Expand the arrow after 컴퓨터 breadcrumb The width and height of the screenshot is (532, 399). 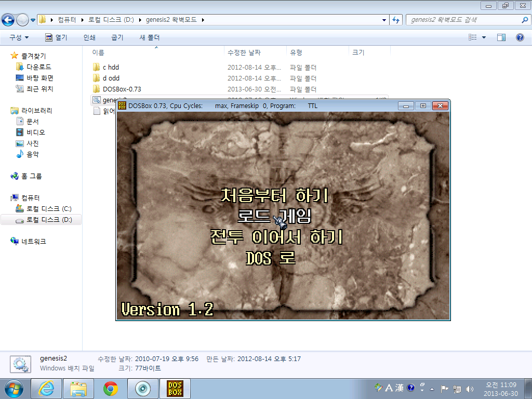pyautogui.click(x=83, y=20)
